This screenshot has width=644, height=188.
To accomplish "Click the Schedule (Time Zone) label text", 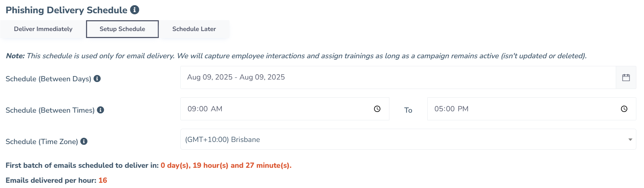I will coord(42,142).
